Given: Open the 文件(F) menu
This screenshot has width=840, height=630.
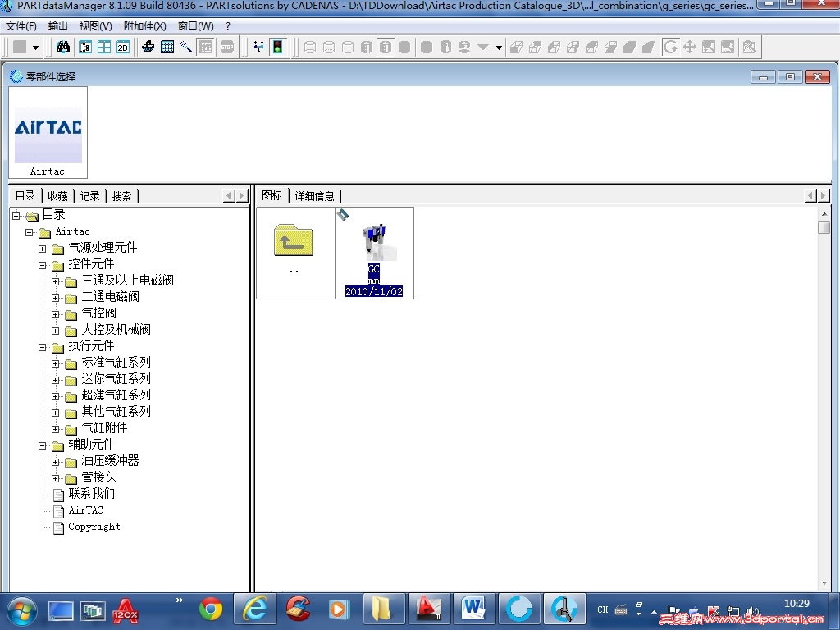Looking at the screenshot, I should coord(21,25).
